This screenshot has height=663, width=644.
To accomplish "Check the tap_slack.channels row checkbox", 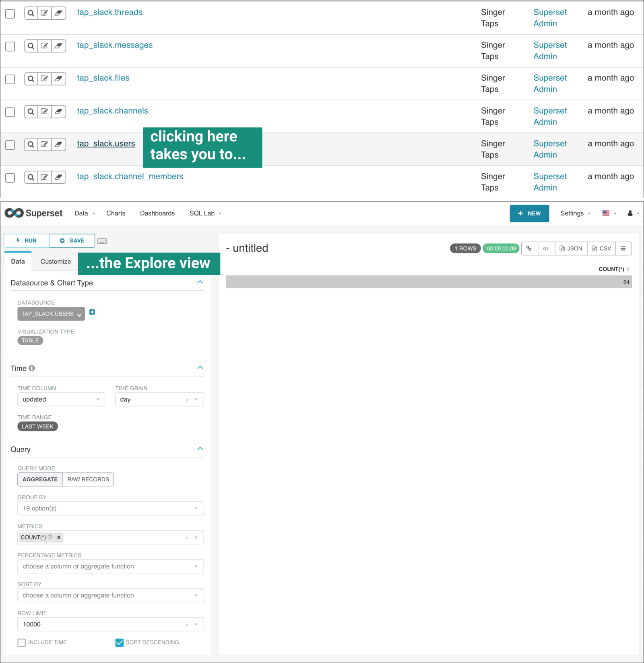I will click(10, 112).
